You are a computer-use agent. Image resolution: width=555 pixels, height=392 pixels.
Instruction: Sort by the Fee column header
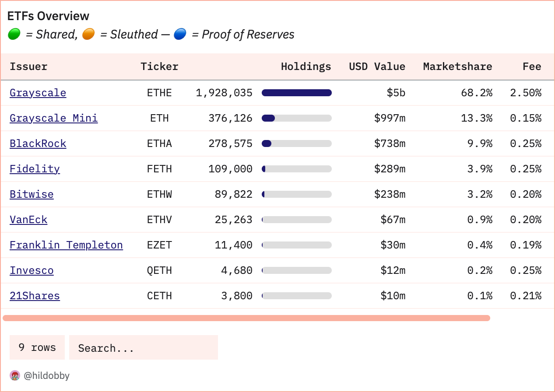532,66
